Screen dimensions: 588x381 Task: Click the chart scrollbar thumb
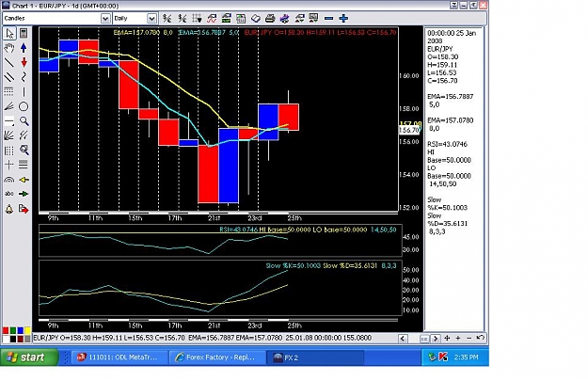click(x=424, y=339)
